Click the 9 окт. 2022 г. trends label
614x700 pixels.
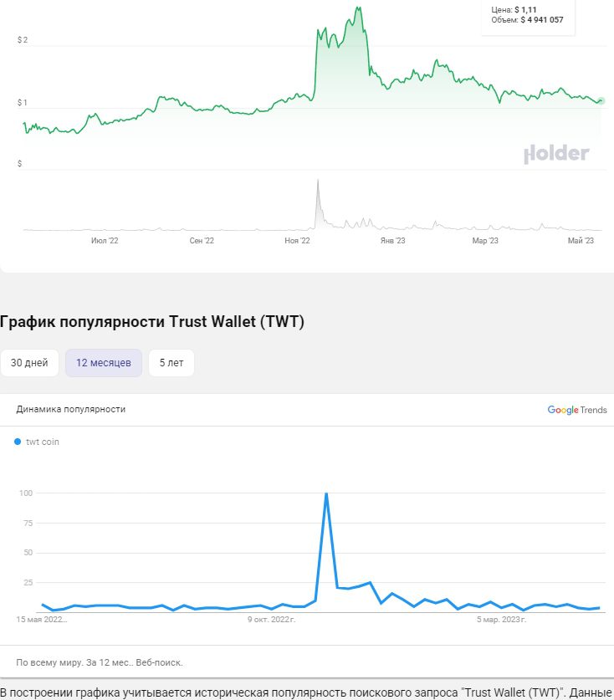(272, 620)
